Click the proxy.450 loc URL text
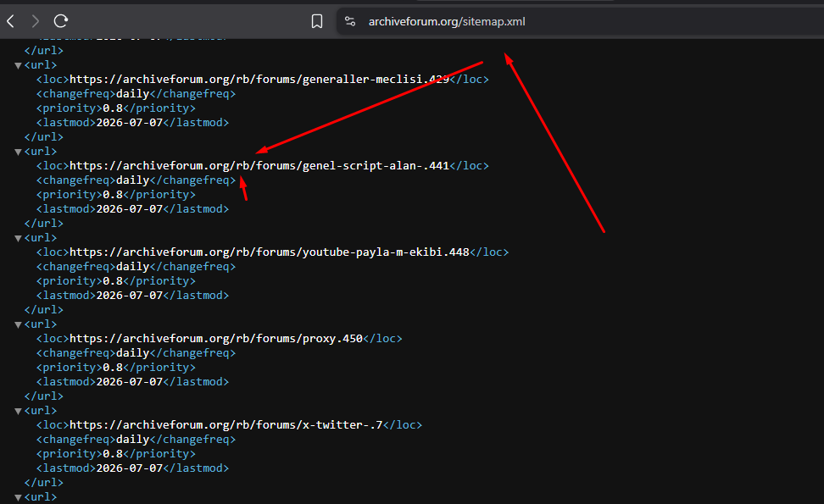The height and width of the screenshot is (504, 824). 216,339
